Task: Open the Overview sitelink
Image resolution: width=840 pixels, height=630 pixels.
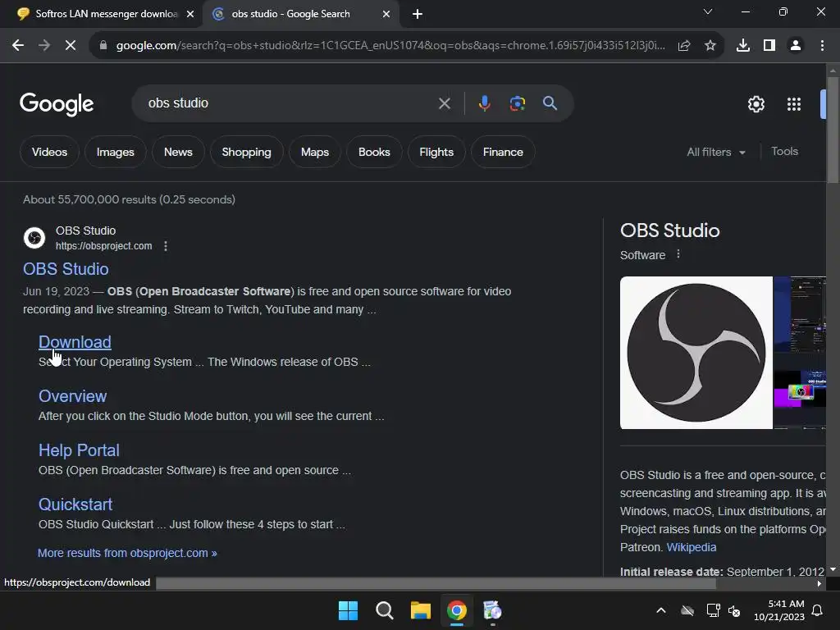Action: tap(73, 396)
